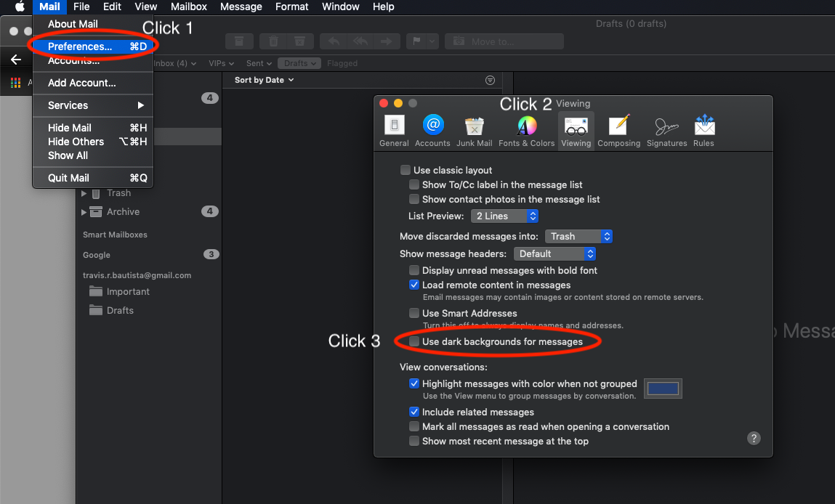Open the Mailbox menu in menu bar

(x=188, y=7)
